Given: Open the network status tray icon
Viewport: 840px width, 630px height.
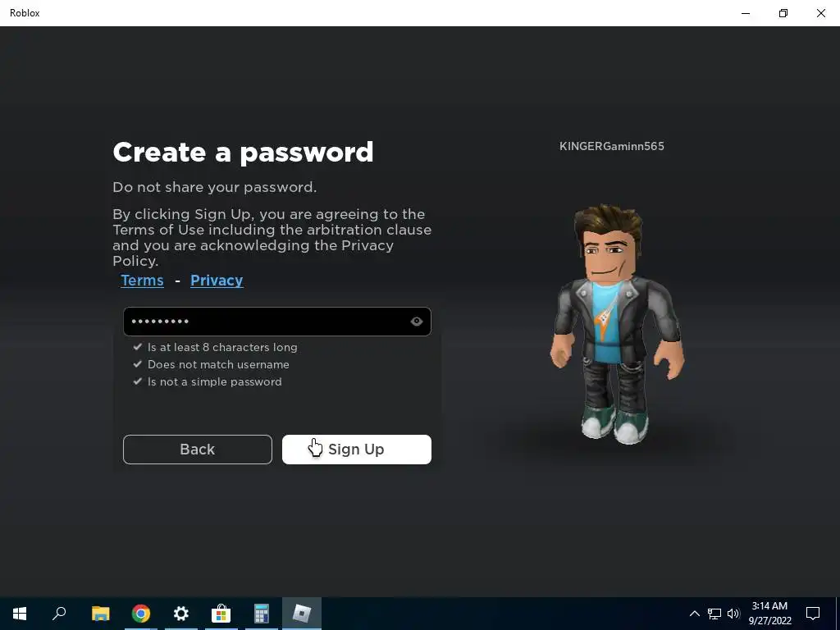Looking at the screenshot, I should click(714, 614).
